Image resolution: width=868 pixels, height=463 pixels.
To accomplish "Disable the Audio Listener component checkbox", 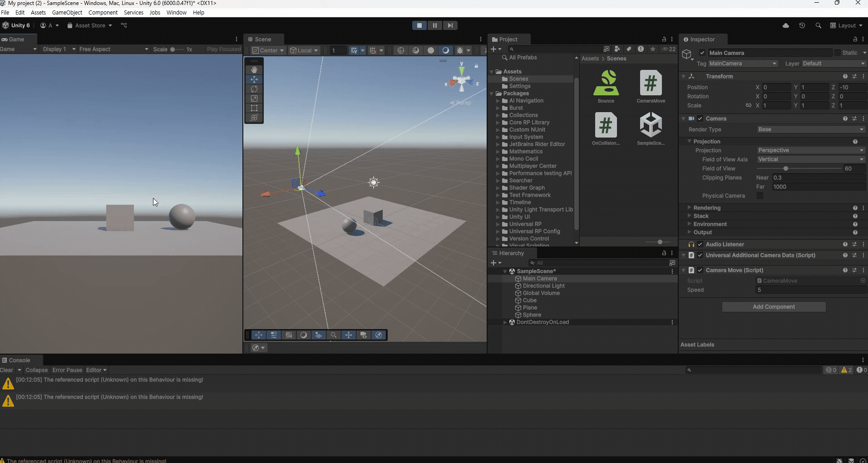I will pyautogui.click(x=700, y=244).
